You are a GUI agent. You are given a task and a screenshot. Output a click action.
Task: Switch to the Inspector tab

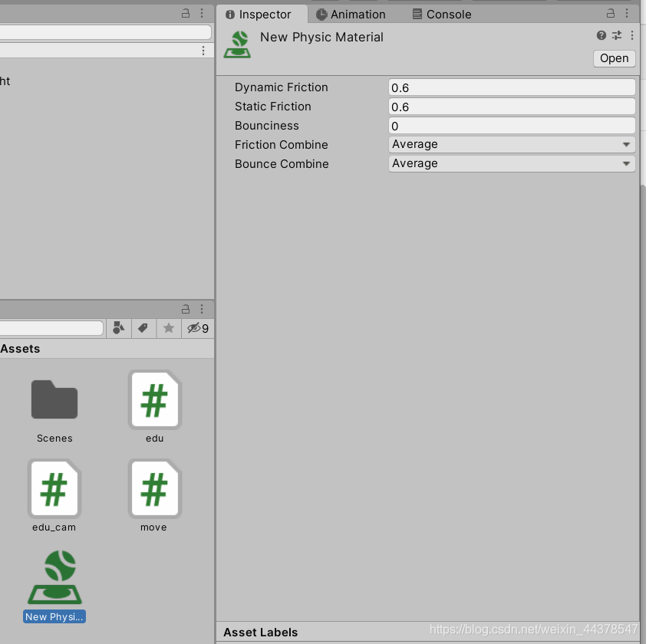(x=261, y=15)
